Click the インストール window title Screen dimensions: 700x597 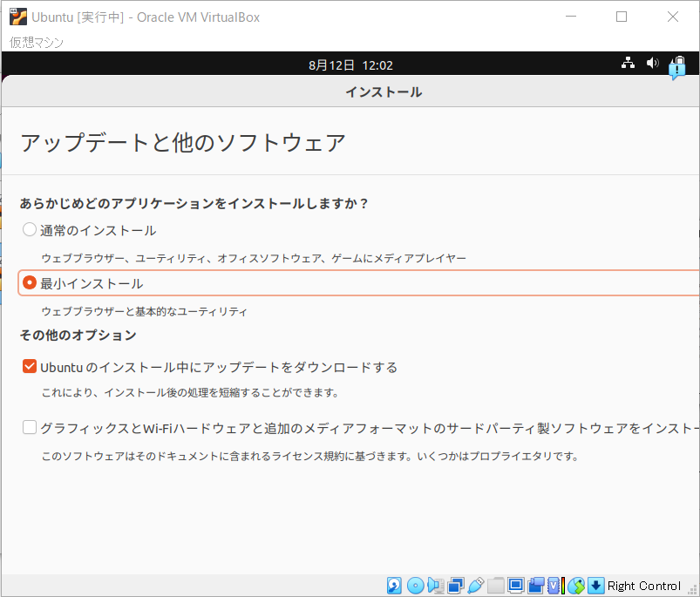384,92
